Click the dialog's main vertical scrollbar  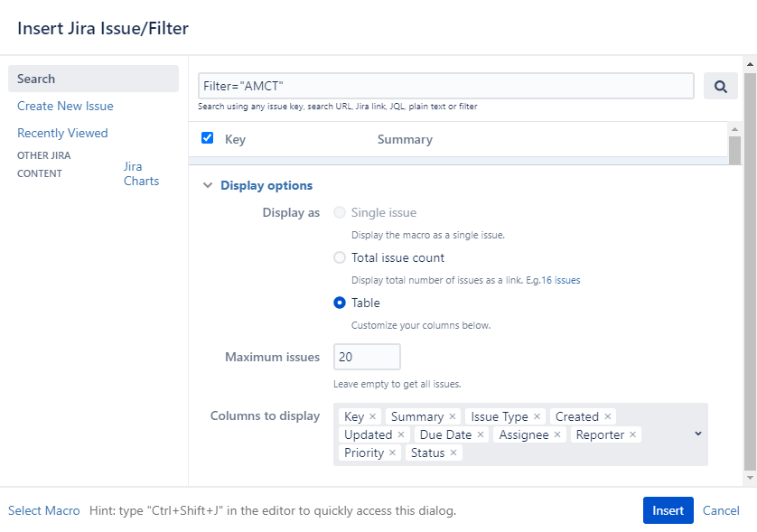click(x=750, y=271)
